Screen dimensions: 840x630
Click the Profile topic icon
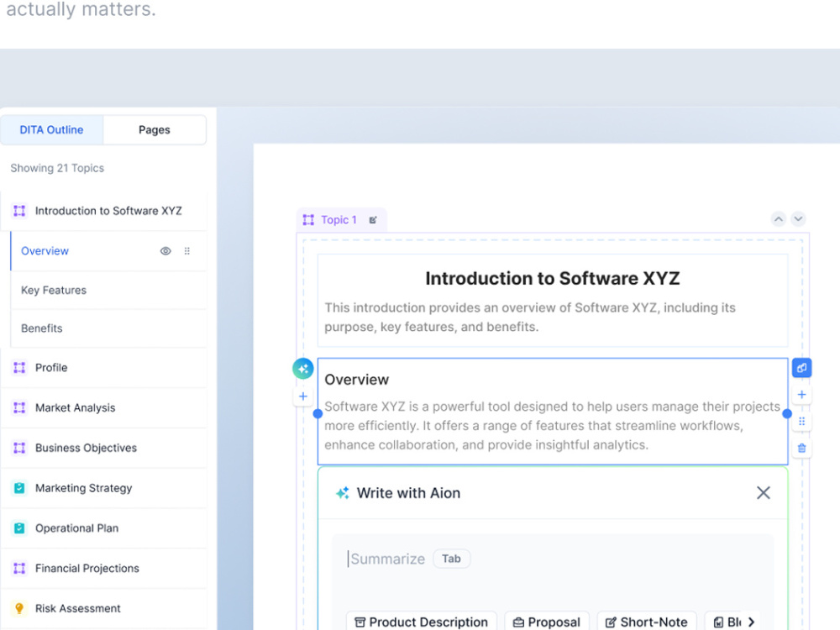(20, 368)
